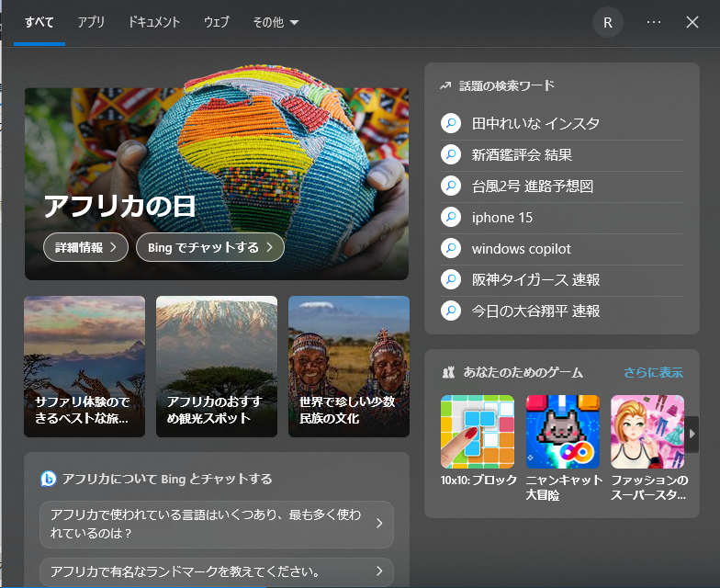Switch to the アプリ tab
The image size is (720, 588).
(x=91, y=22)
